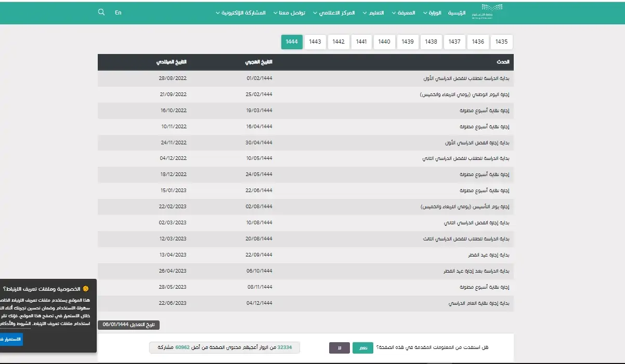The width and height of the screenshot is (625, 364).
Task: Switch to the 1437 year tab
Action: [x=455, y=42]
